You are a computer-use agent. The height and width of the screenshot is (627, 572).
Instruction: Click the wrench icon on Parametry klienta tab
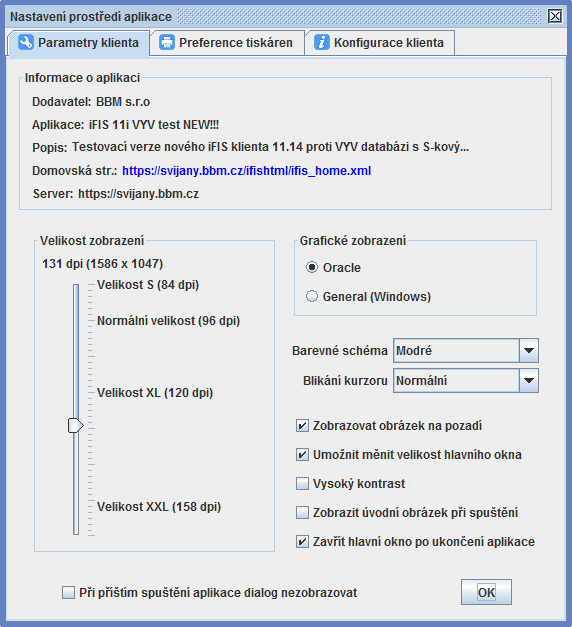pyautogui.click(x=26, y=42)
